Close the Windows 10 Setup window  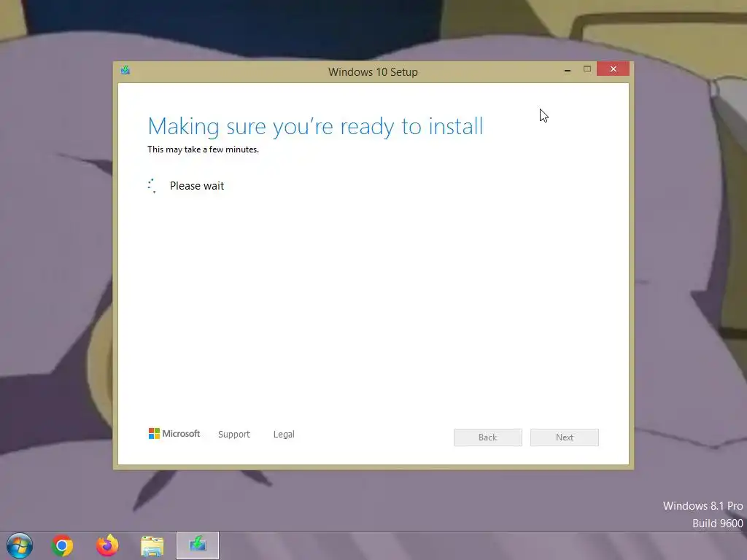pyautogui.click(x=613, y=69)
